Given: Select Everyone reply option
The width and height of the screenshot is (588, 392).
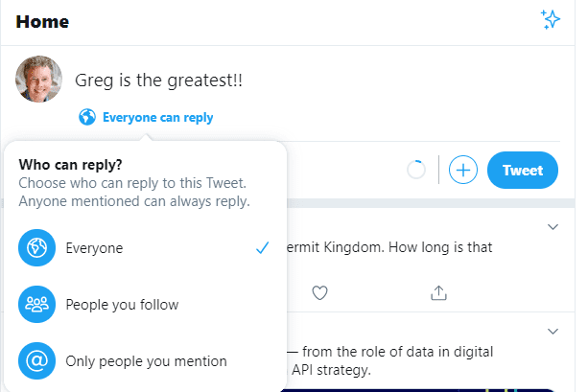Looking at the screenshot, I should coord(145,247).
